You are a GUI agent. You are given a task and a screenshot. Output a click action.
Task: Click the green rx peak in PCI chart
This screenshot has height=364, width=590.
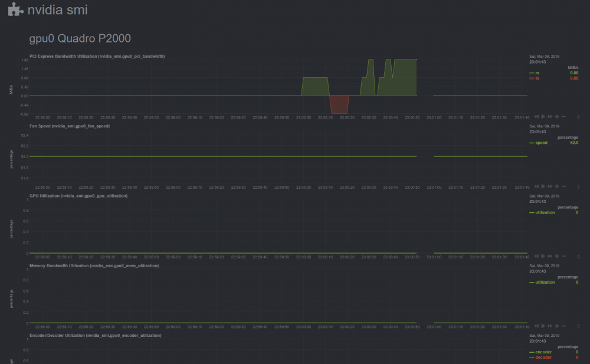405,77
